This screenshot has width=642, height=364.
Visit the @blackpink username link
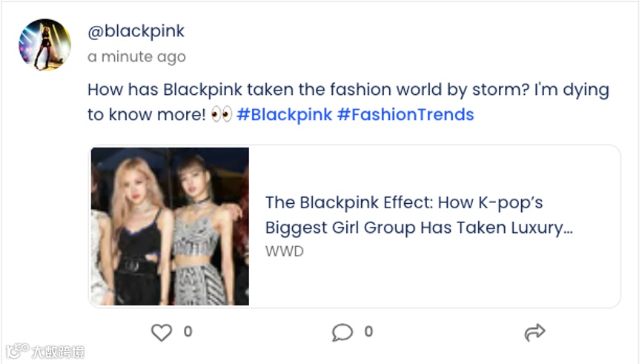pos(136,31)
